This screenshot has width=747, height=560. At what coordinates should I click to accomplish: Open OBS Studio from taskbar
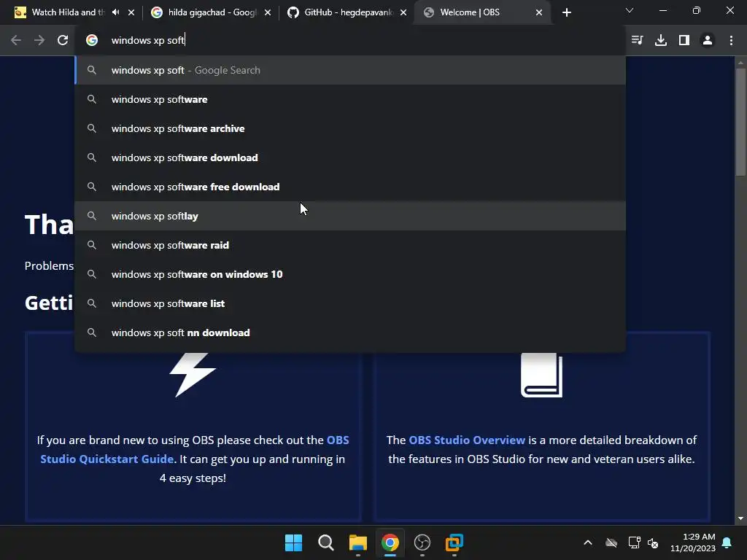click(422, 542)
